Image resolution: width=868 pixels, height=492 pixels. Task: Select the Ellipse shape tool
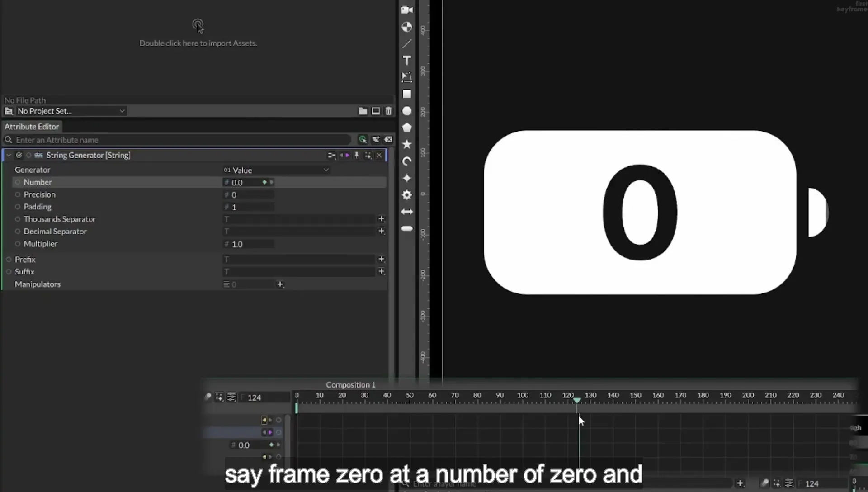pyautogui.click(x=407, y=111)
